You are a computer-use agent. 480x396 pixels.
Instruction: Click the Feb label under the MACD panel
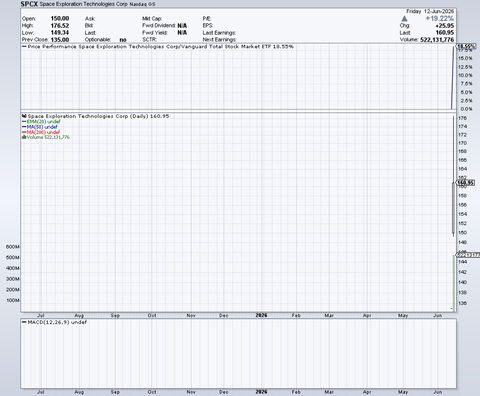pyautogui.click(x=296, y=392)
